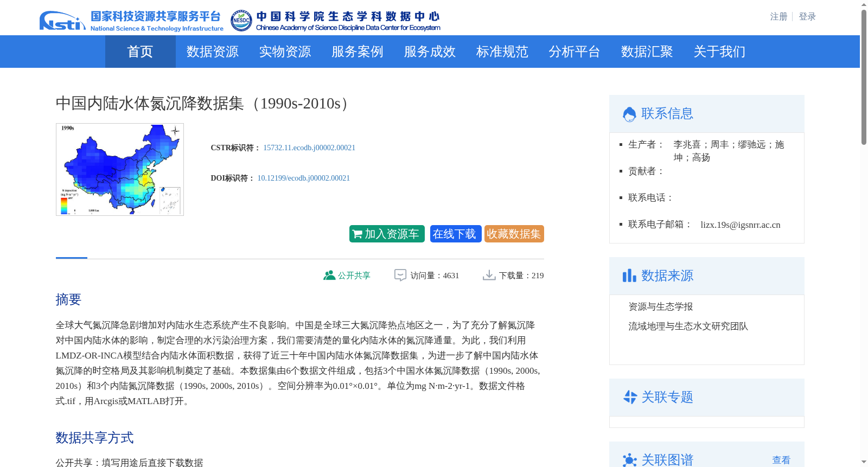Screen dimensions: 868x467
Task: Click the related graph network icon
Action: coord(629,460)
